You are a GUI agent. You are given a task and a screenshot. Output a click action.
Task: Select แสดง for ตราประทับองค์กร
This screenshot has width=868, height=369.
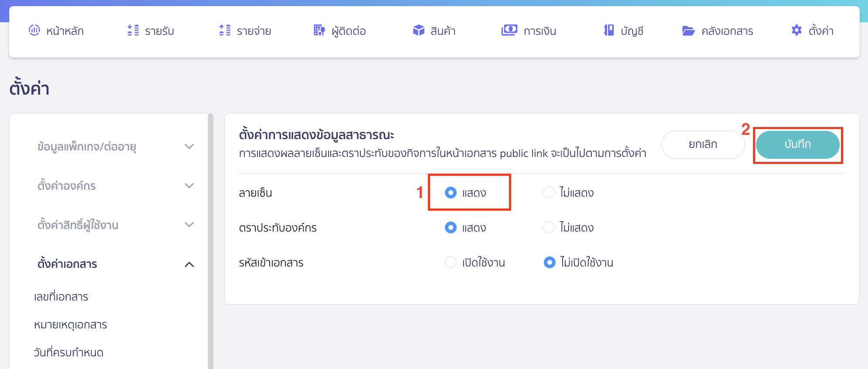click(x=451, y=227)
